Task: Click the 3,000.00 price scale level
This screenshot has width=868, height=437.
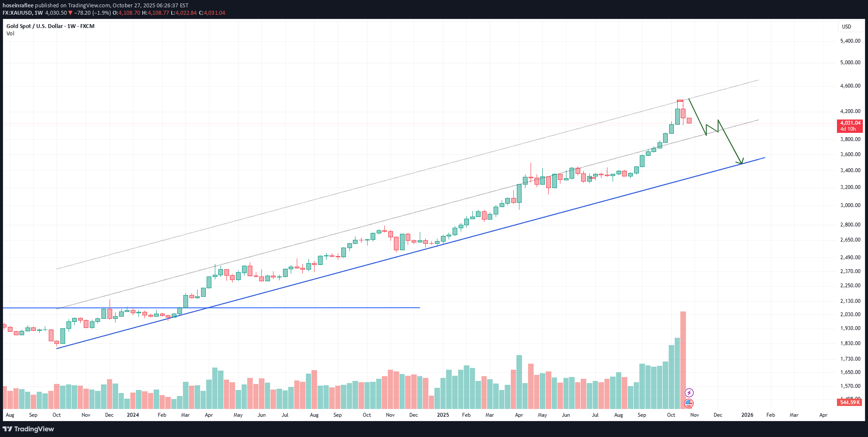Action: coord(850,205)
